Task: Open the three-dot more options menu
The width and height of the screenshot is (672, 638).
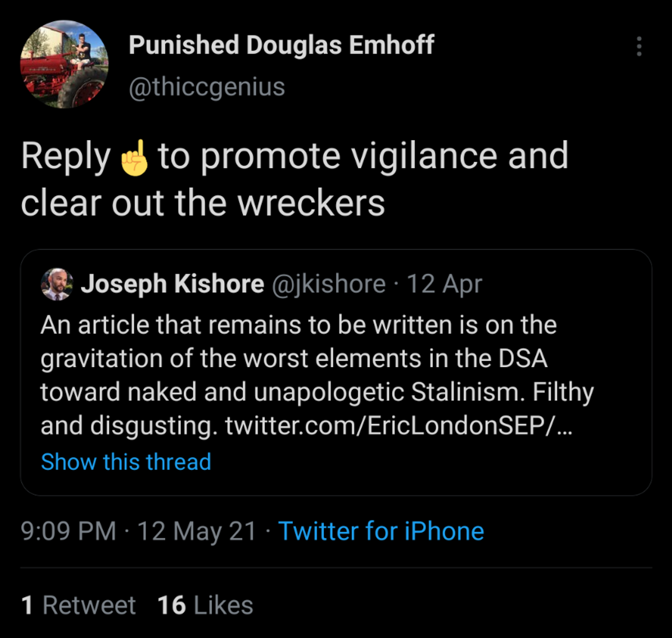Action: tap(638, 46)
